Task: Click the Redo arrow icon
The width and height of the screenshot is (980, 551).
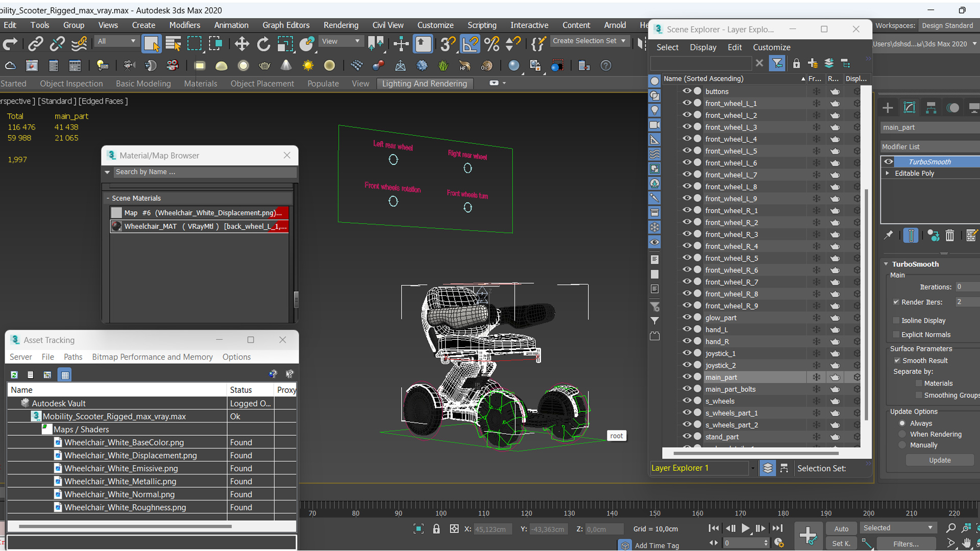Action: pos(10,44)
